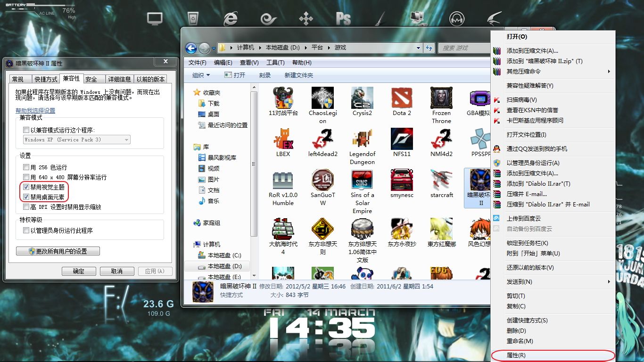
Task: Toggle 高 DPI 设置时禁用显示缩放 checkbox
Action: coord(26,207)
